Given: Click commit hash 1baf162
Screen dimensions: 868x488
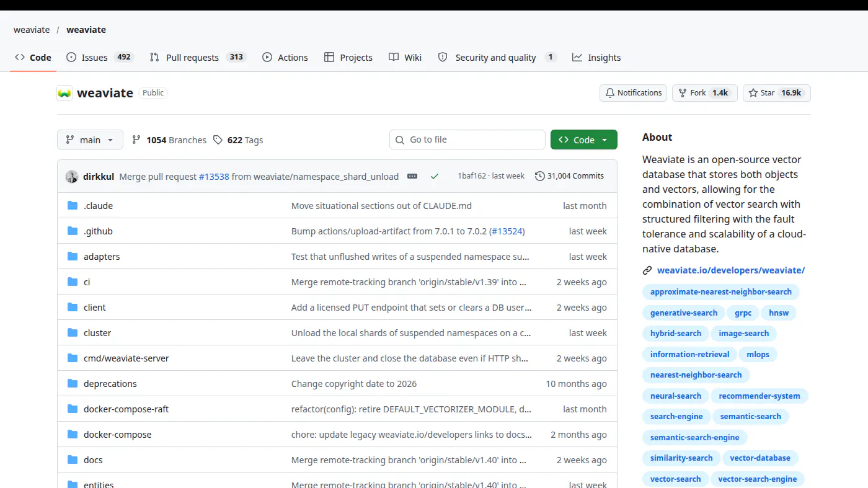Looking at the screenshot, I should [472, 176].
